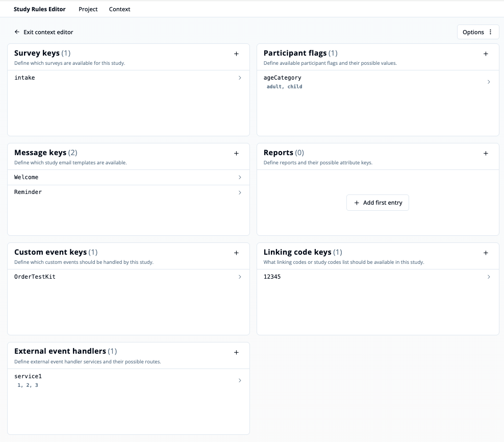The image size is (504, 442).
Task: Open the kebab menu next to Options
Action: [491, 32]
